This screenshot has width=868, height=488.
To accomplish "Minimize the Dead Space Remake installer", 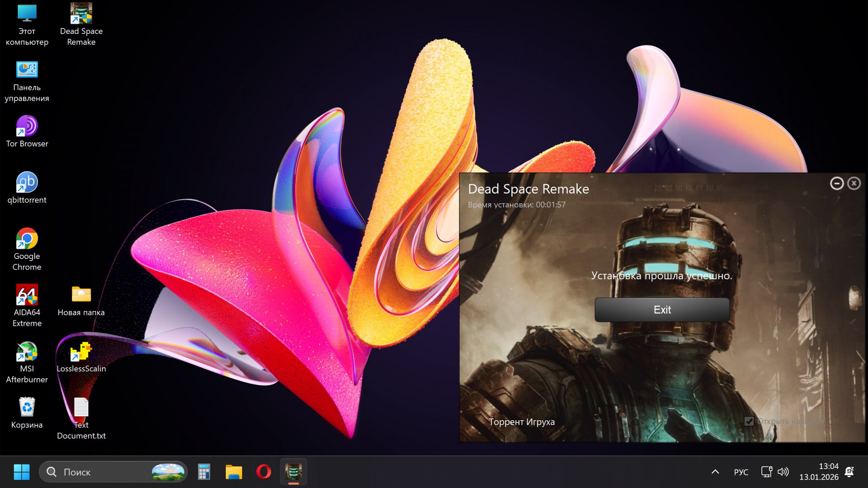I will coord(836,183).
